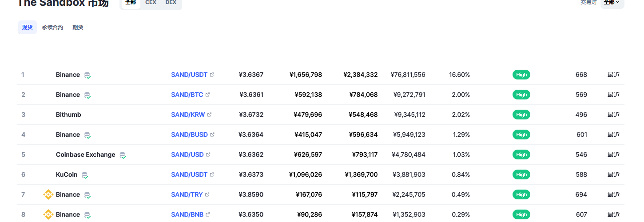The image size is (644, 222).
Task: Click the High badge in the SAND/BTC row
Action: click(x=521, y=95)
